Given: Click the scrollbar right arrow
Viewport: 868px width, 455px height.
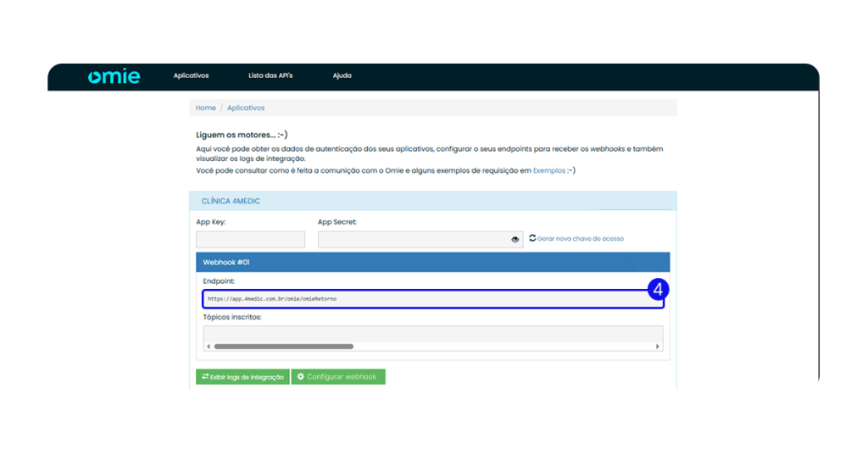Looking at the screenshot, I should click(x=658, y=347).
